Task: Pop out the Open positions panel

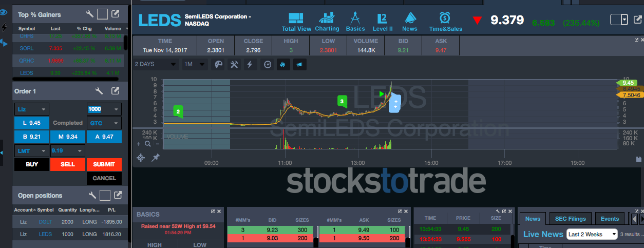Action: (118, 195)
